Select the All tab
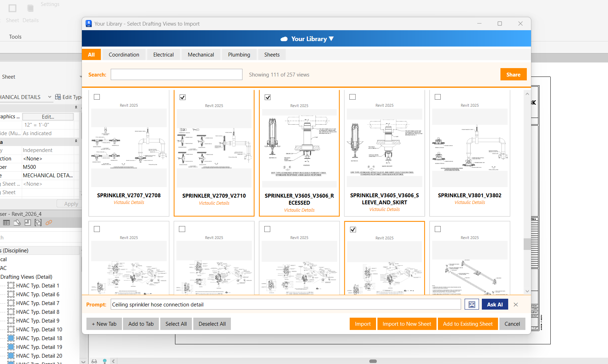This screenshot has width=608, height=364. [x=91, y=55]
